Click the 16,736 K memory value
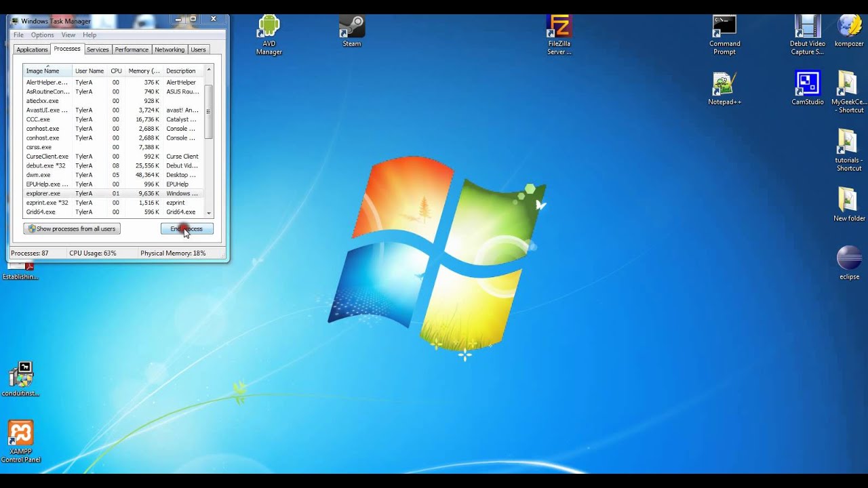This screenshot has height=488, width=868. click(148, 119)
